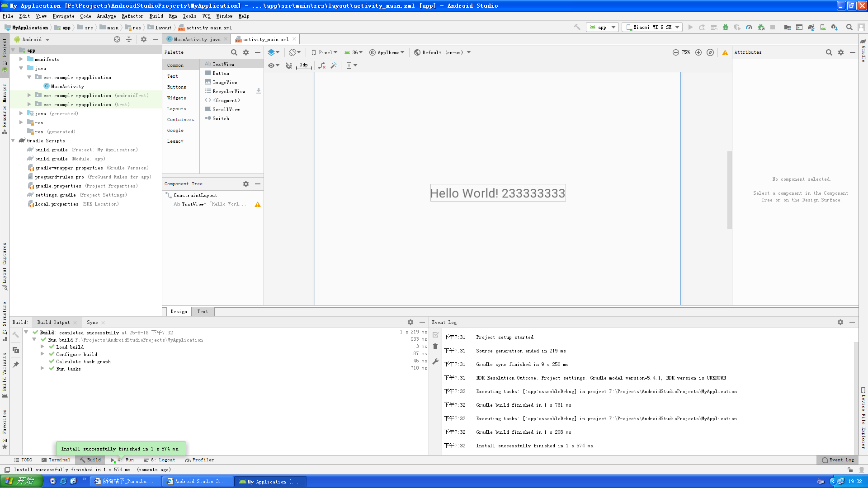This screenshot has height=488, width=868.
Task: Click the Make Project hammer icon
Action: (x=577, y=27)
